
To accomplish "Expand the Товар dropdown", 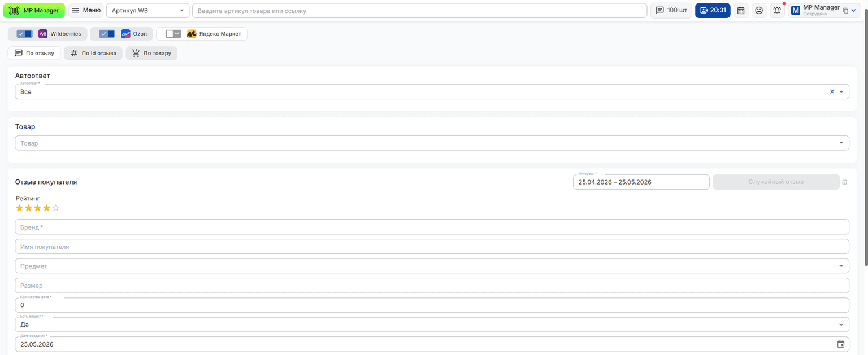I will point(432,143).
